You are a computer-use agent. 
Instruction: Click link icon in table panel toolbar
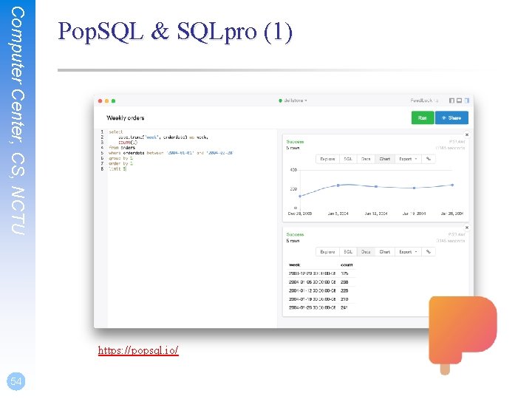(x=429, y=252)
